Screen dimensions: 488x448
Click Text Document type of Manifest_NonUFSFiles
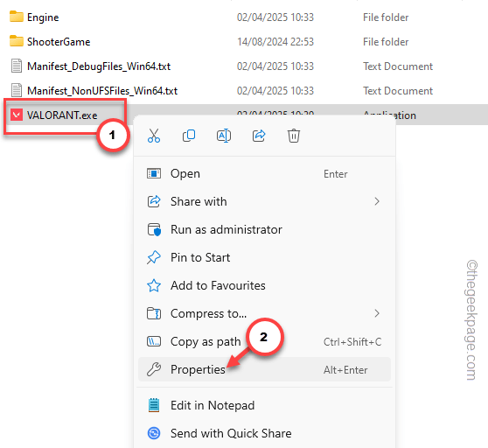pos(398,91)
